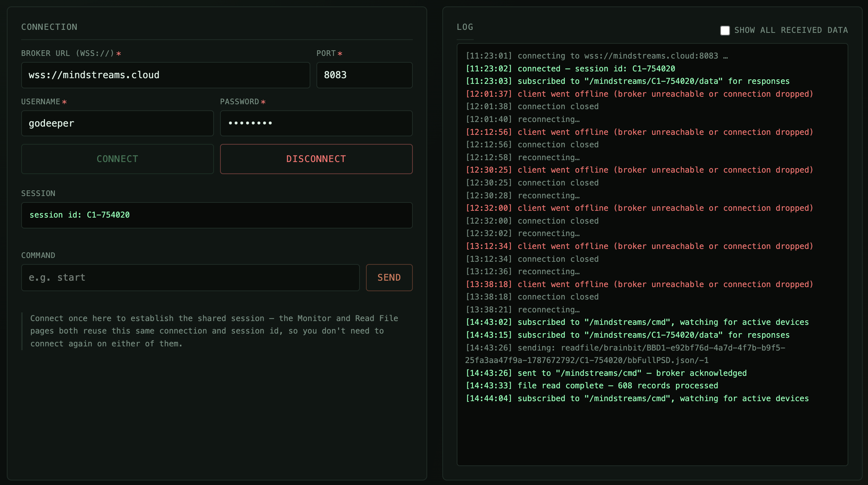Image resolution: width=868 pixels, height=485 pixels.
Task: Click '[14:43:15] subscribed to /mindstreams/C1-754020/data' log line
Action: 628,335
